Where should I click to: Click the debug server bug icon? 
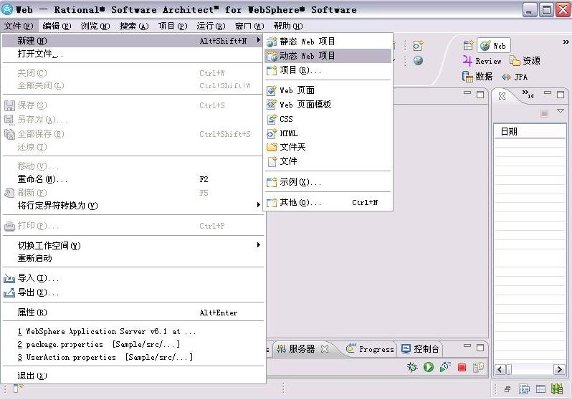(x=412, y=367)
